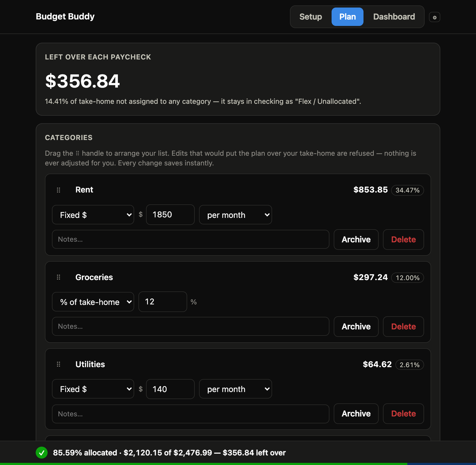Grab the Rent drag handle
Viewport: 476px width, 465px height.
point(58,190)
